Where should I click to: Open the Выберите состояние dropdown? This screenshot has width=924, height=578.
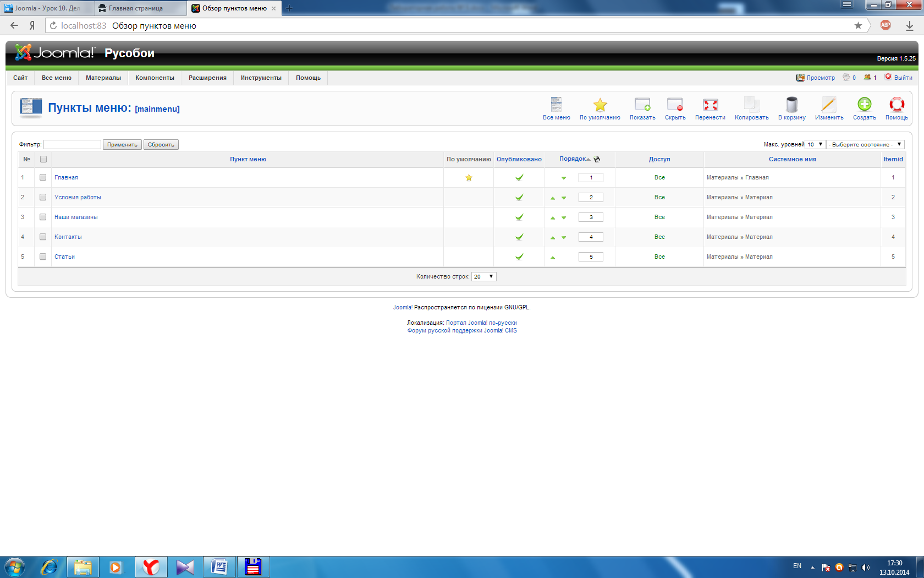pyautogui.click(x=866, y=144)
